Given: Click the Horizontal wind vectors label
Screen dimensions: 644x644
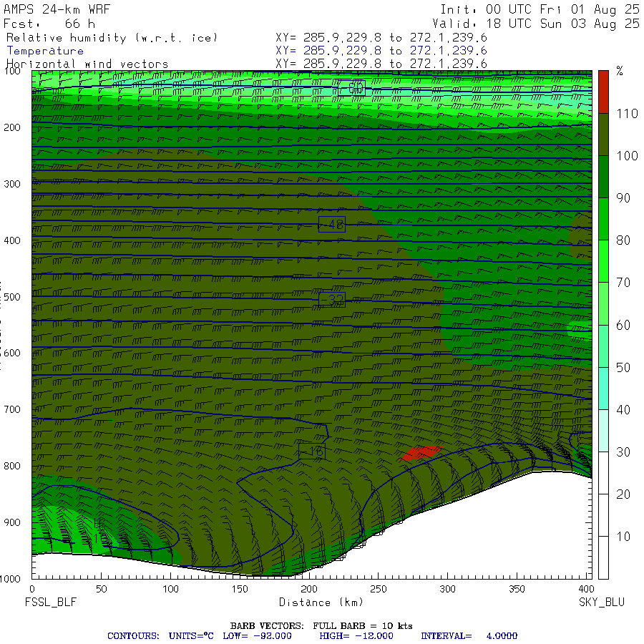Looking at the screenshot, I should 87,64.
